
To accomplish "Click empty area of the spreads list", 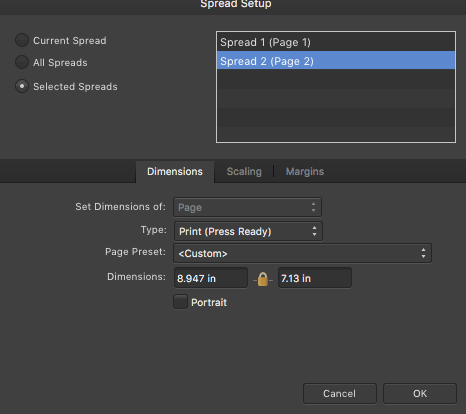I will [x=336, y=106].
